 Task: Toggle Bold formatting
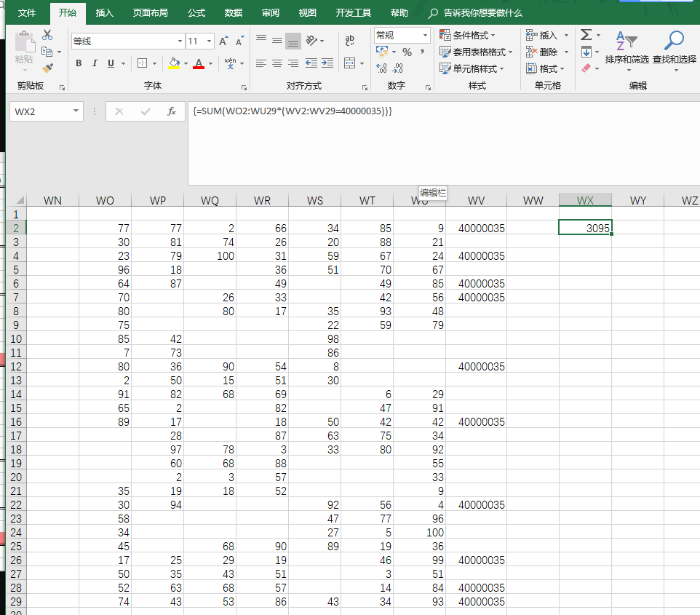click(79, 63)
